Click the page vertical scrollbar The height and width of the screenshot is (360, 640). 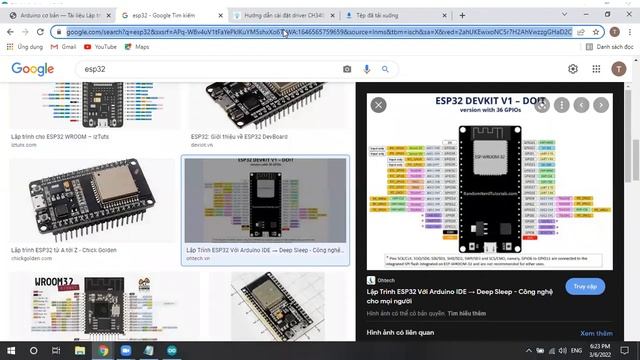(x=636, y=160)
